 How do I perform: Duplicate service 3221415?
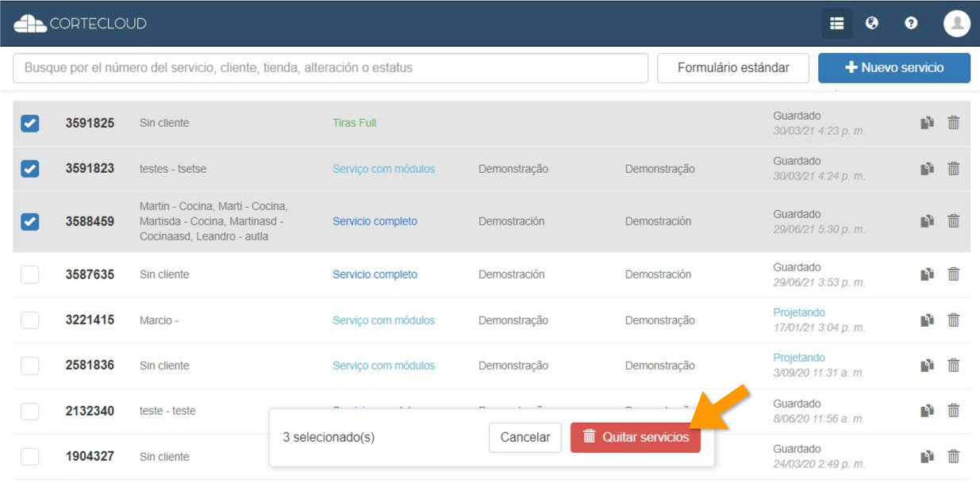point(927,320)
